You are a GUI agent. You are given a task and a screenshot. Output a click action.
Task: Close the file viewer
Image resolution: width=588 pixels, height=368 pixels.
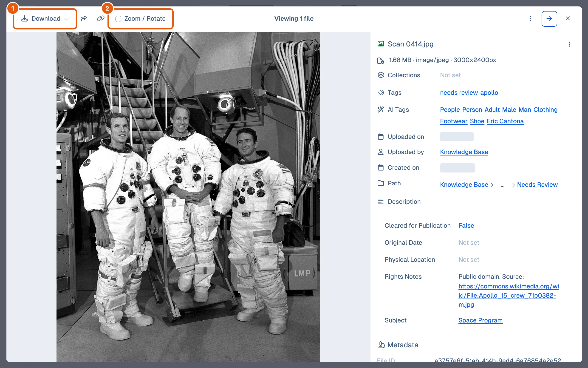click(x=568, y=18)
